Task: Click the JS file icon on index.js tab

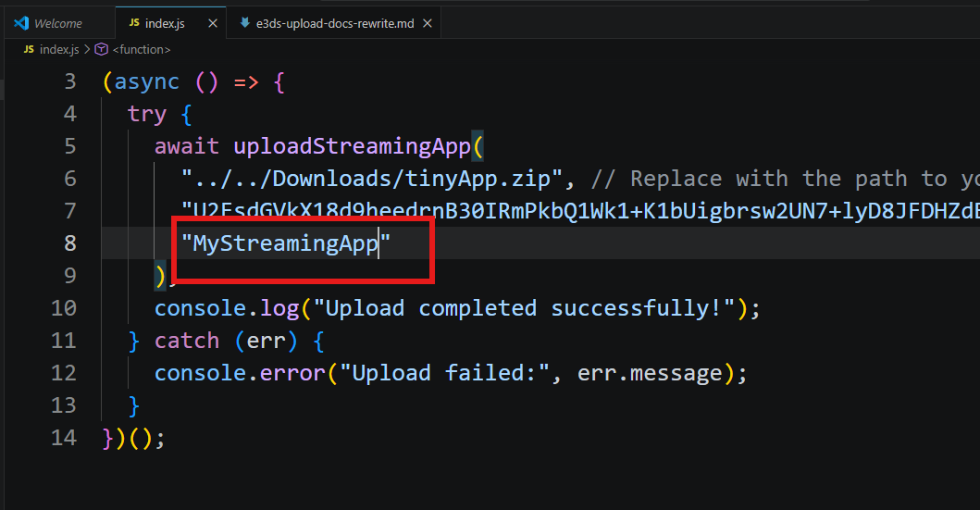Action: pyautogui.click(x=135, y=23)
